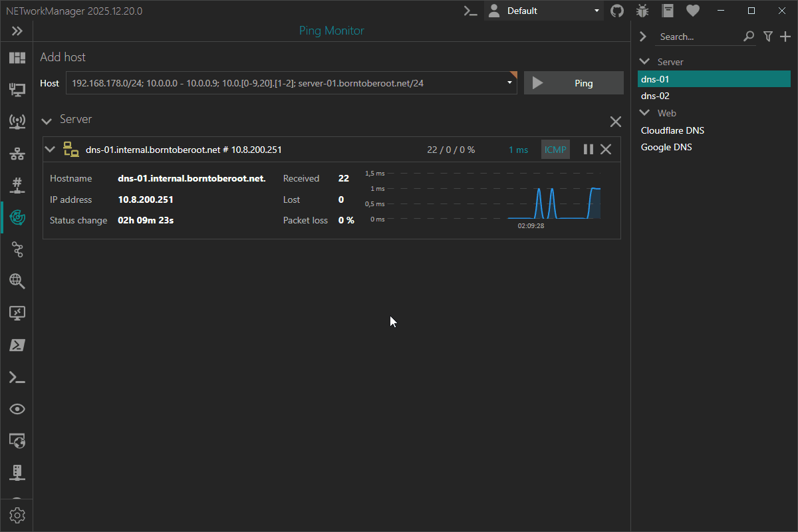Open application settings with the gear icon
798x532 pixels.
pos(17,515)
